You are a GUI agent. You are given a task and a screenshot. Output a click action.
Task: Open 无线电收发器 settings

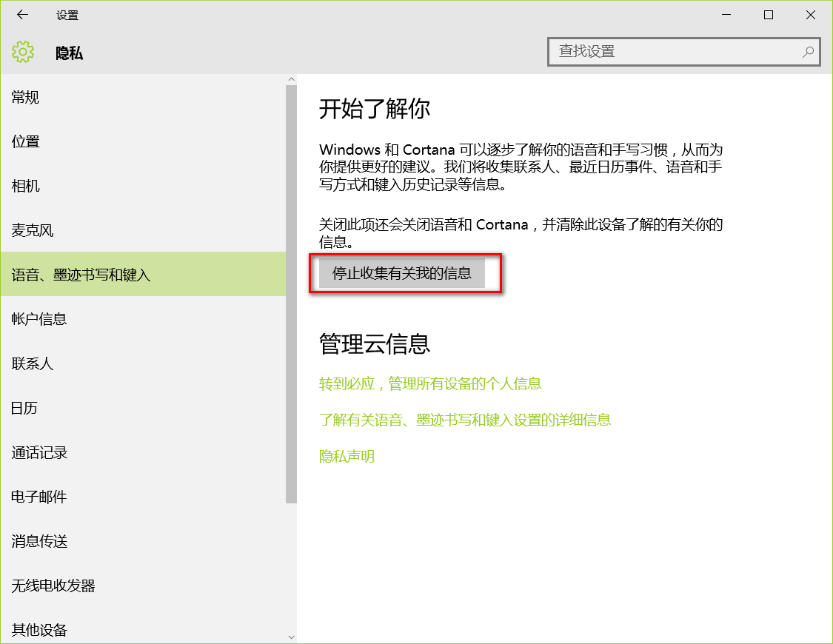coord(143,586)
